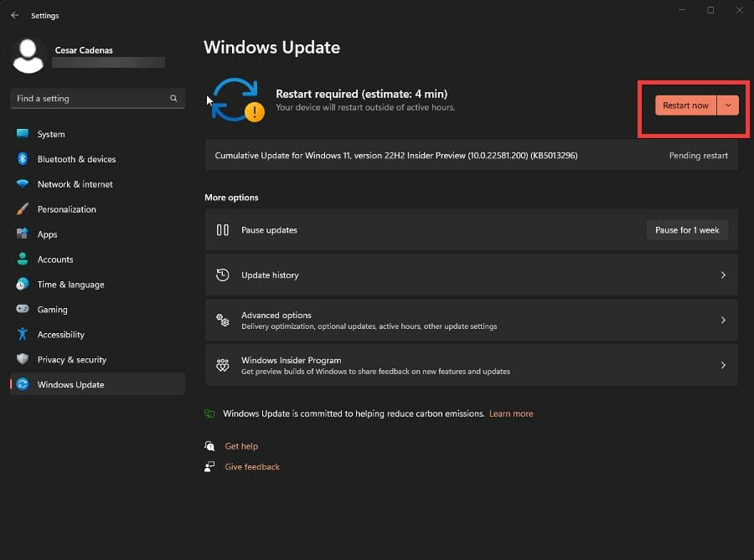Open the Restart now dropdown arrow
The image size is (754, 560).
(727, 105)
